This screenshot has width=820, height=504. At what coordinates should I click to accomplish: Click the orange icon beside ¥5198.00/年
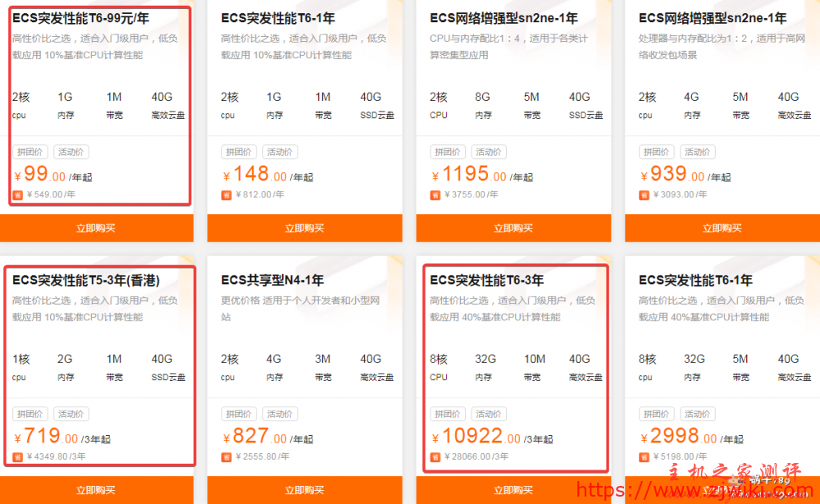(645, 457)
